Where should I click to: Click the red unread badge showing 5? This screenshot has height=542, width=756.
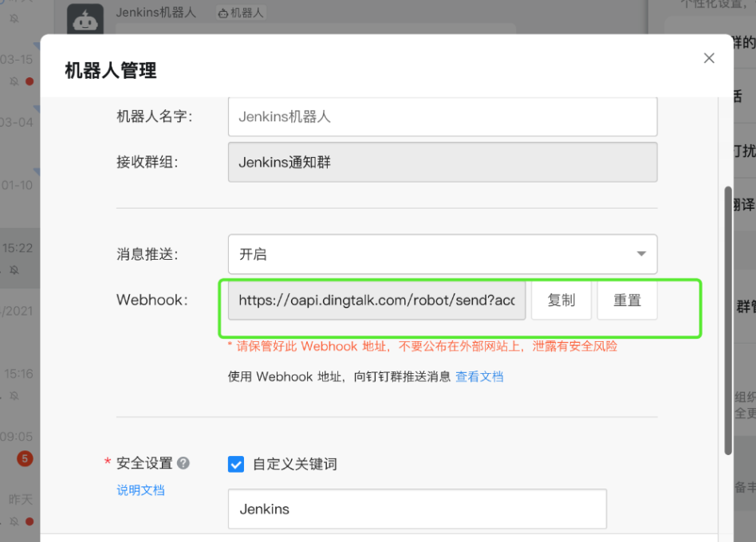tap(25, 458)
